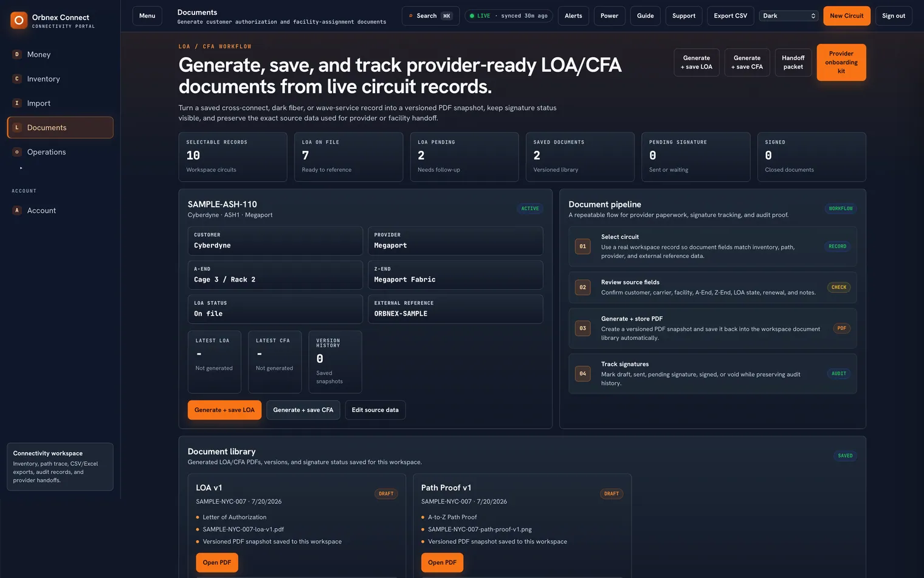Viewport: 924px width, 578px height.
Task: Click the Selectable Records stat card
Action: pyautogui.click(x=233, y=157)
